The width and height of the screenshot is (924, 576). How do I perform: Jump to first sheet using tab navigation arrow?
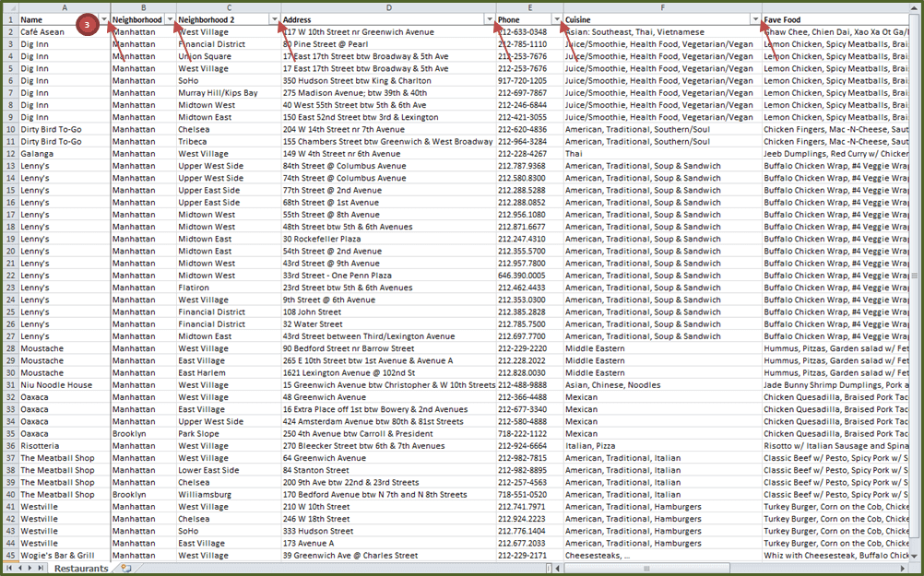tap(7, 569)
